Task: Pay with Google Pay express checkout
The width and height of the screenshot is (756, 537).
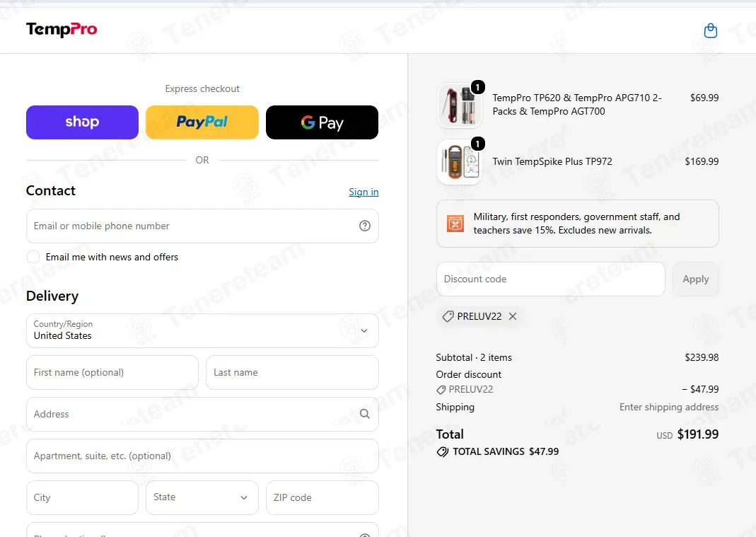Action: (322, 122)
